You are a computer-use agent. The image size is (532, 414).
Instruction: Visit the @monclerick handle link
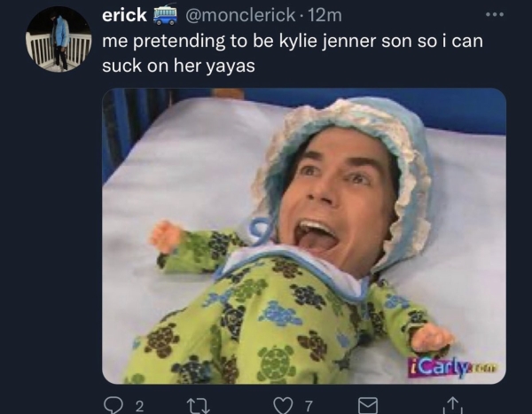click(239, 15)
